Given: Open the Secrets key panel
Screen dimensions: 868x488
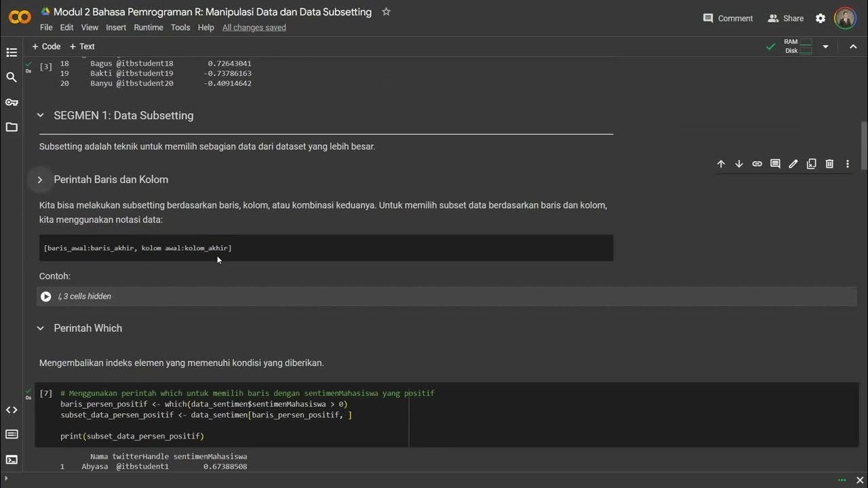Looking at the screenshot, I should [x=12, y=102].
